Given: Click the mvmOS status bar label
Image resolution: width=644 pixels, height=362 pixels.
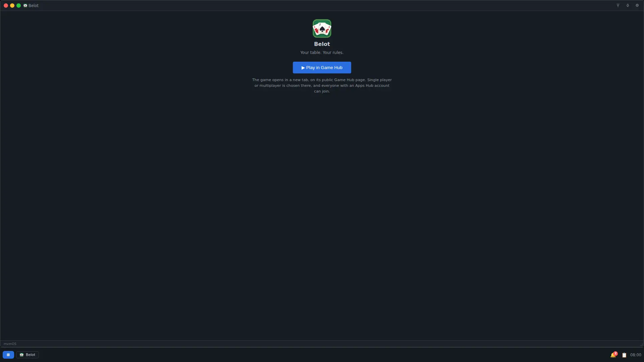Looking at the screenshot, I should tap(10, 344).
